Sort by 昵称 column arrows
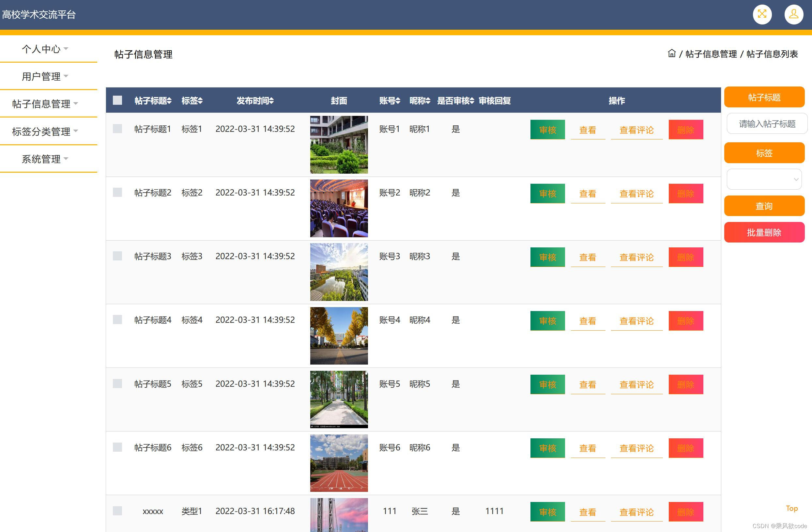812x532 pixels. point(428,101)
